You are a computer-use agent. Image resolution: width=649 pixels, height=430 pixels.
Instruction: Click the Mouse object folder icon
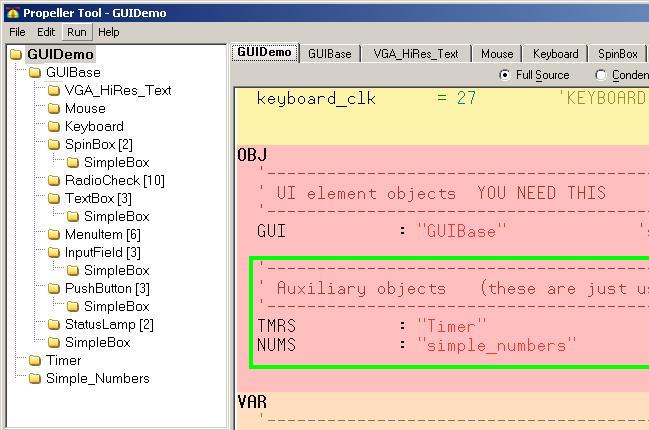point(53,108)
